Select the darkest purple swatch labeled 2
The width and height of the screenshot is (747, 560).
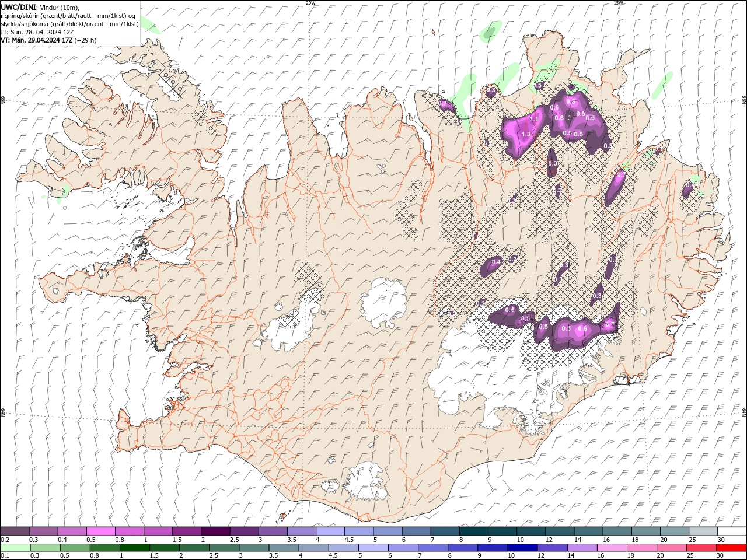point(215,531)
